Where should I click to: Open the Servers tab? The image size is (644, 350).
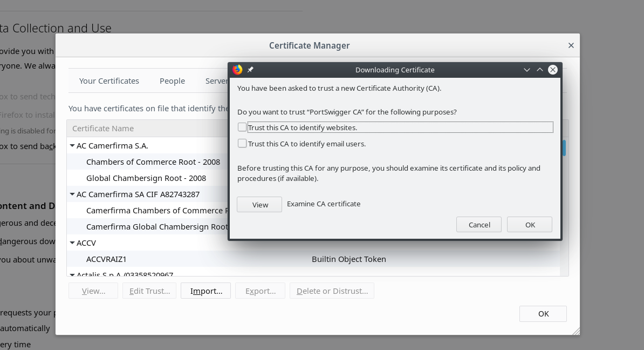coord(216,81)
